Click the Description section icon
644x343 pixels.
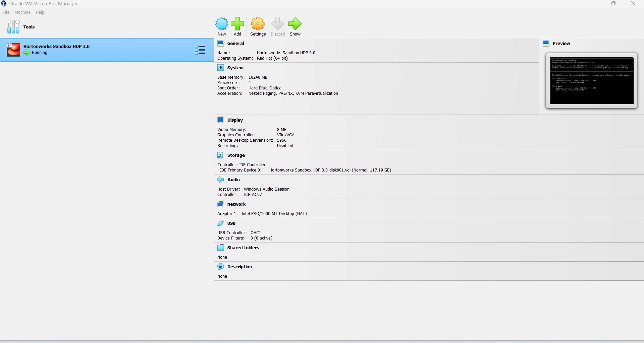click(221, 267)
